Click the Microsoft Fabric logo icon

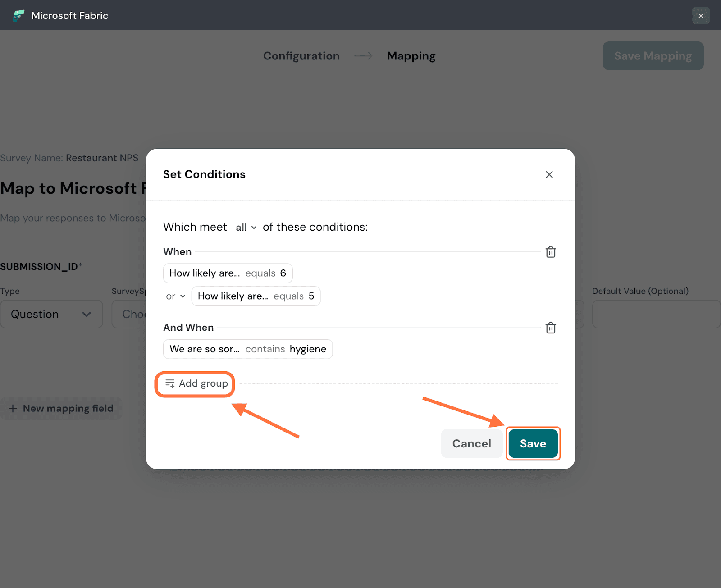point(18,16)
